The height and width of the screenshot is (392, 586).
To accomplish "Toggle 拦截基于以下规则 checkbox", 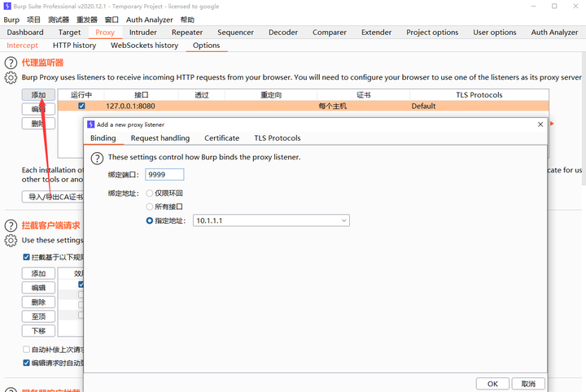I will coord(26,257).
